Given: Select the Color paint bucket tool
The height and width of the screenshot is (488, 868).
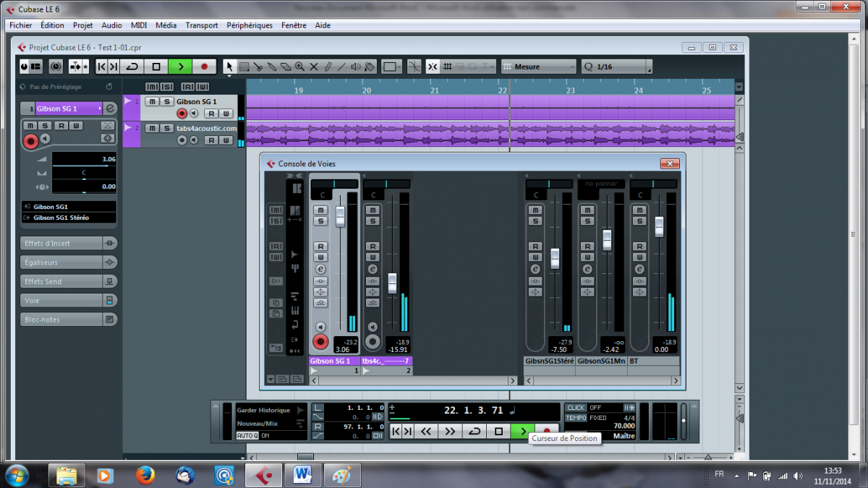Looking at the screenshot, I should coord(369,67).
